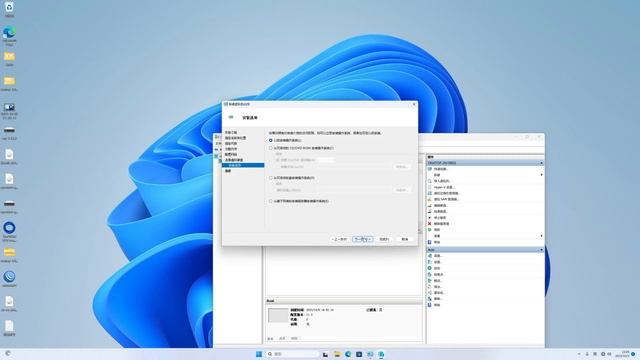Collapse the virtual machine actions section arrow
Screen dimensions: 640x360
[x=541, y=249]
